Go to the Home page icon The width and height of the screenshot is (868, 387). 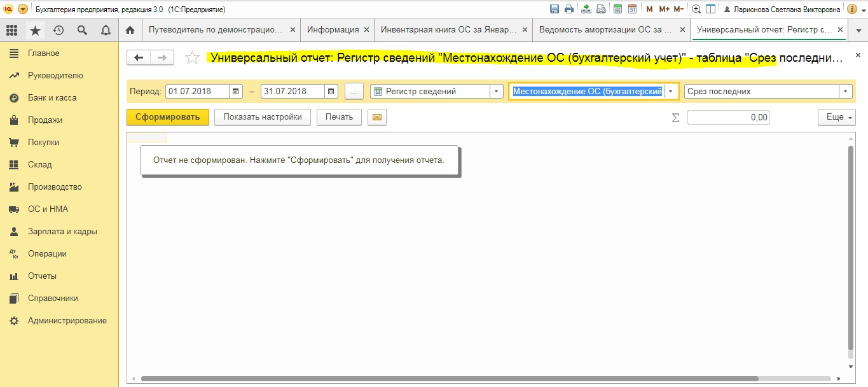(x=130, y=30)
